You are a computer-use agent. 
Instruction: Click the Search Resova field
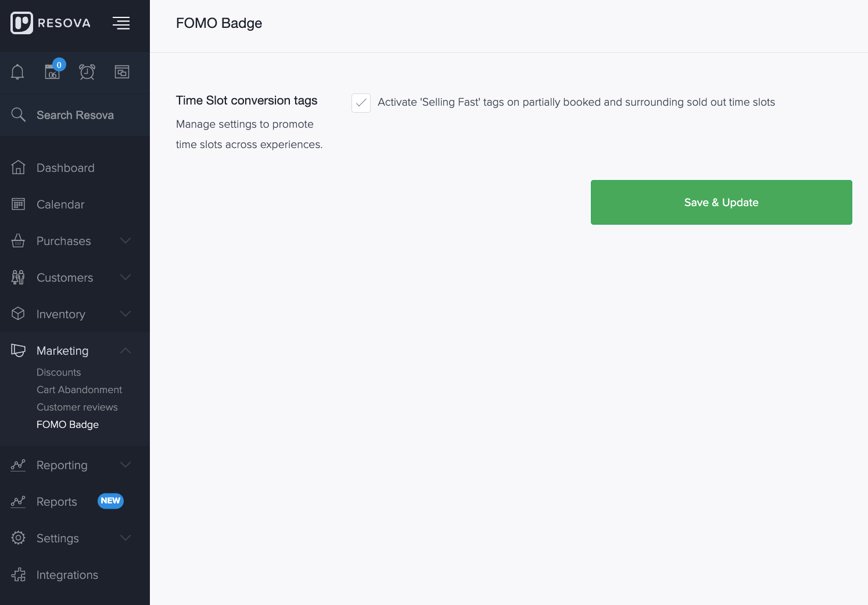pyautogui.click(x=75, y=115)
